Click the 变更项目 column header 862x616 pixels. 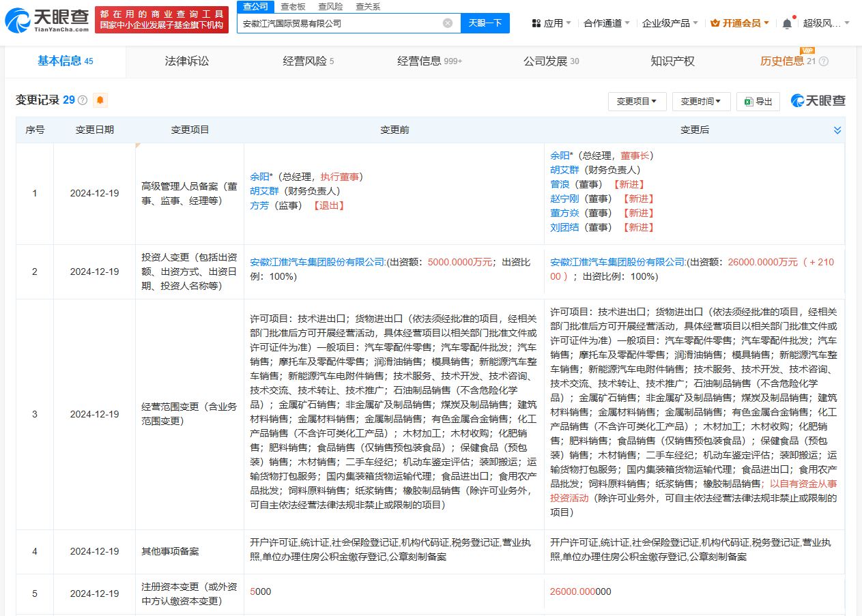pos(190,130)
